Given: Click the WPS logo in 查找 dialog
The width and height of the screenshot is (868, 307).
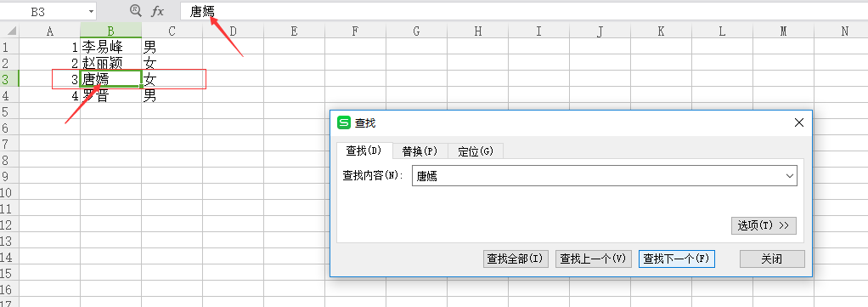Looking at the screenshot, I should pyautogui.click(x=344, y=122).
